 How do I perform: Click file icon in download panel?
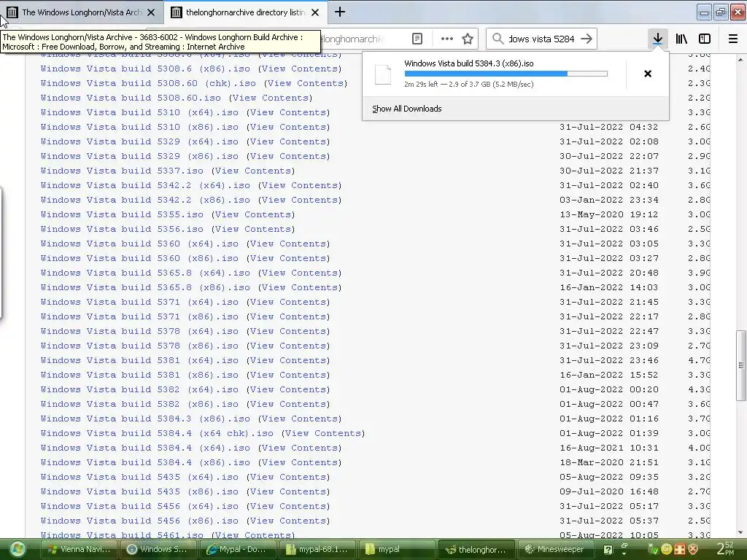(x=383, y=74)
